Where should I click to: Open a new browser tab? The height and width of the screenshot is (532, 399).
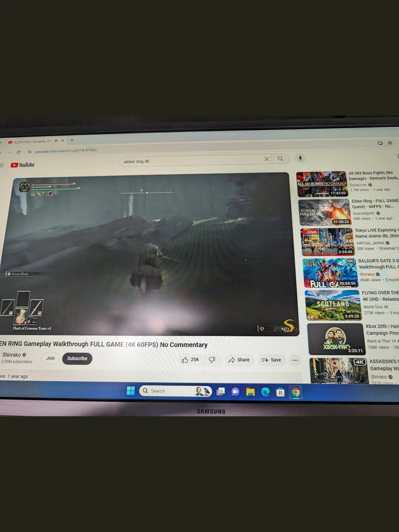[x=72, y=140]
